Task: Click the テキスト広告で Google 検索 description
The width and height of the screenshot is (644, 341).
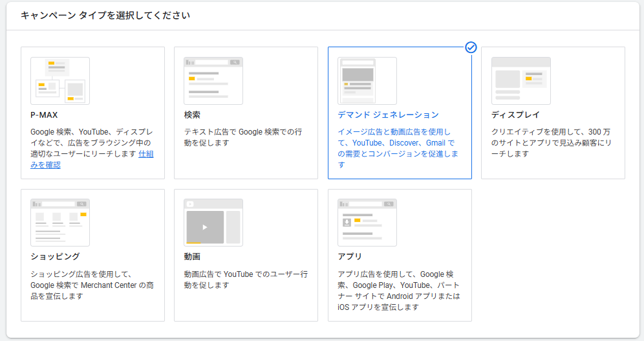Action: coord(243,137)
